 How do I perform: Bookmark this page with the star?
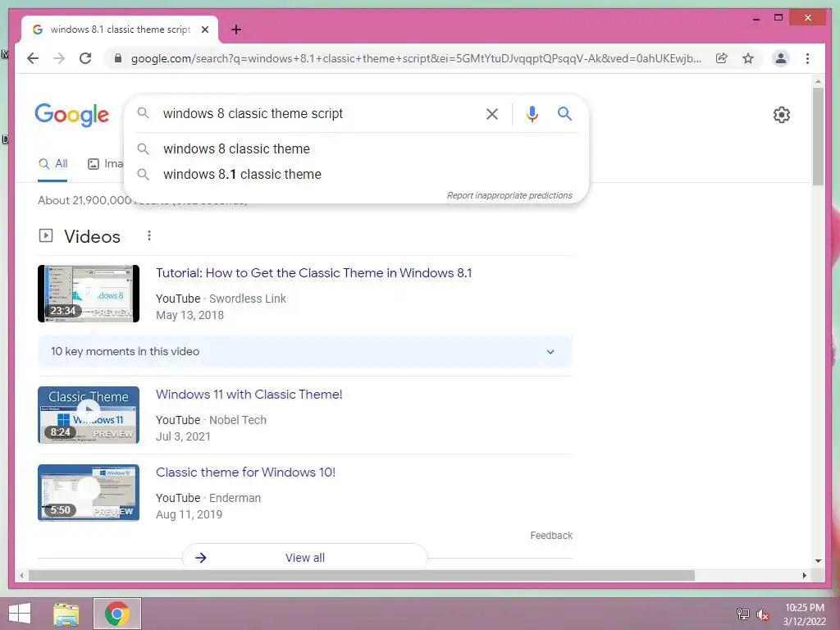pyautogui.click(x=748, y=58)
